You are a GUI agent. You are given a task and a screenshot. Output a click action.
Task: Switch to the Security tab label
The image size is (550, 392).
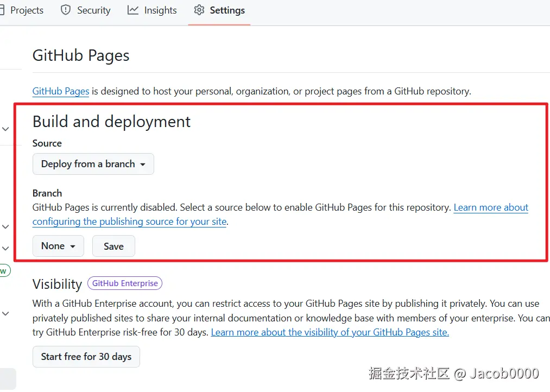93,10
